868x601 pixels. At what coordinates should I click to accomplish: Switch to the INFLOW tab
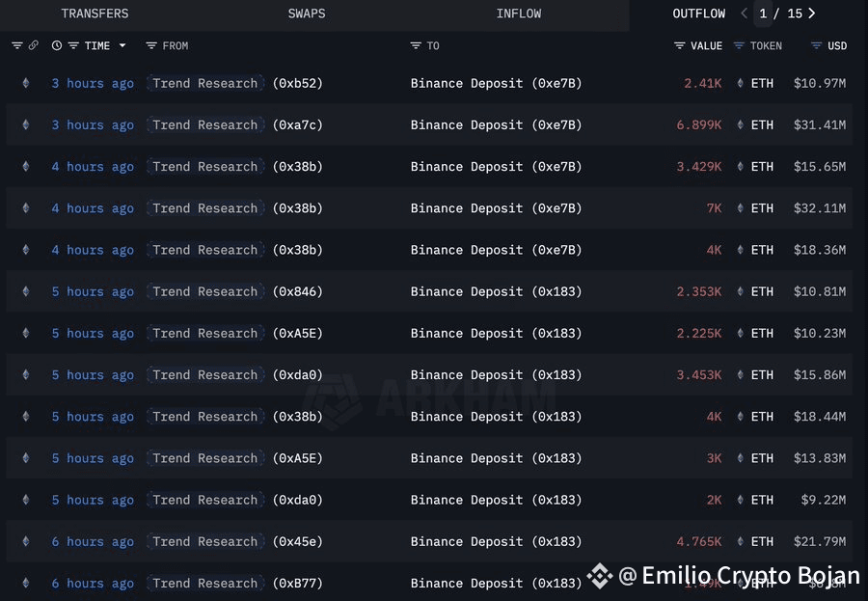[519, 14]
